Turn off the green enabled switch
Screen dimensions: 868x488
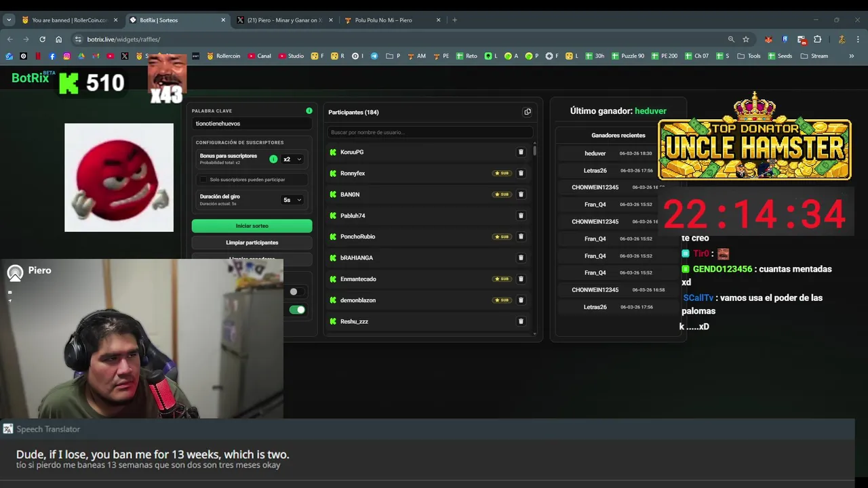coord(297,310)
